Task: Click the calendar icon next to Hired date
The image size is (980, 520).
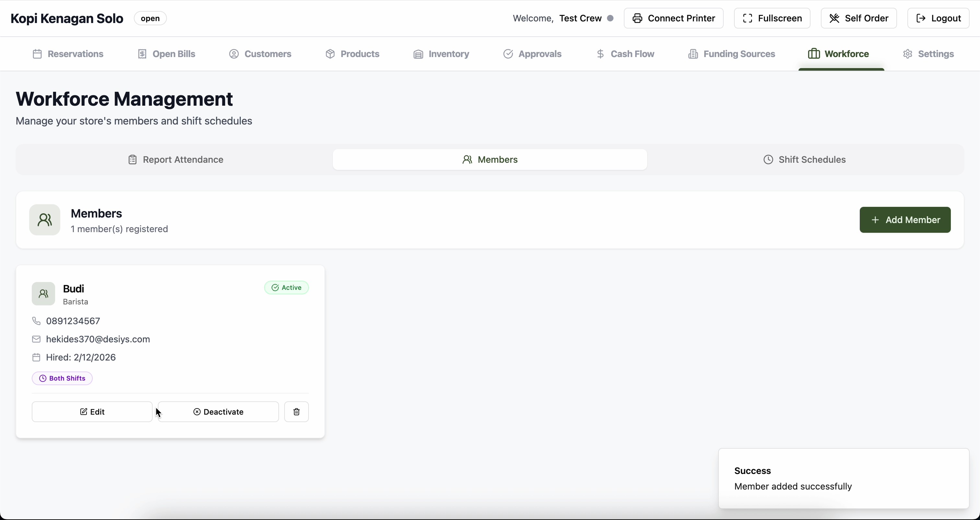Action: pyautogui.click(x=36, y=357)
